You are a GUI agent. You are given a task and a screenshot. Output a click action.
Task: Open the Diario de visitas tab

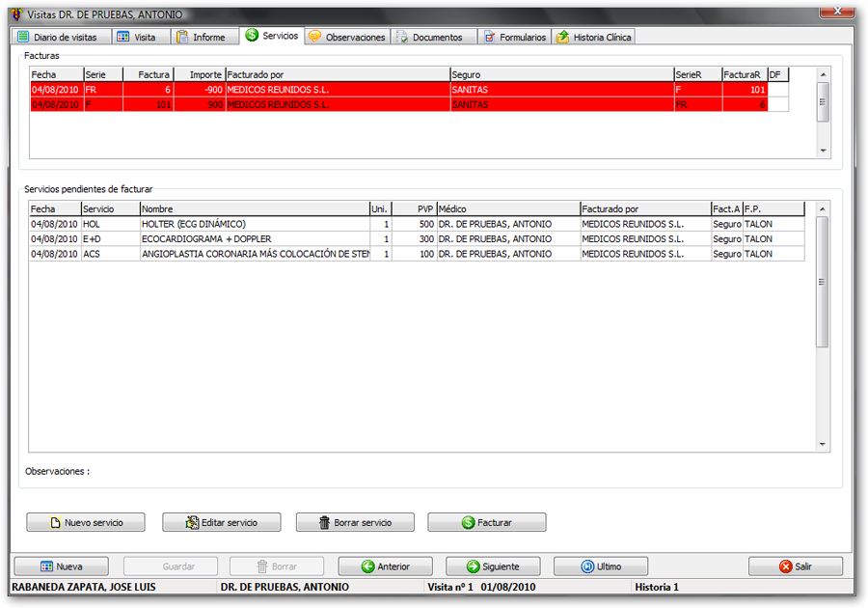tap(58, 37)
